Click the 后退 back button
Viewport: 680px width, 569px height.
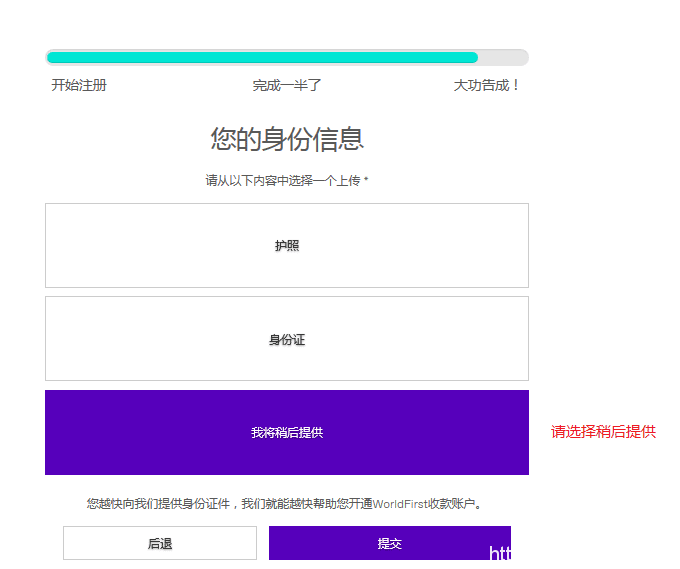pyautogui.click(x=160, y=543)
